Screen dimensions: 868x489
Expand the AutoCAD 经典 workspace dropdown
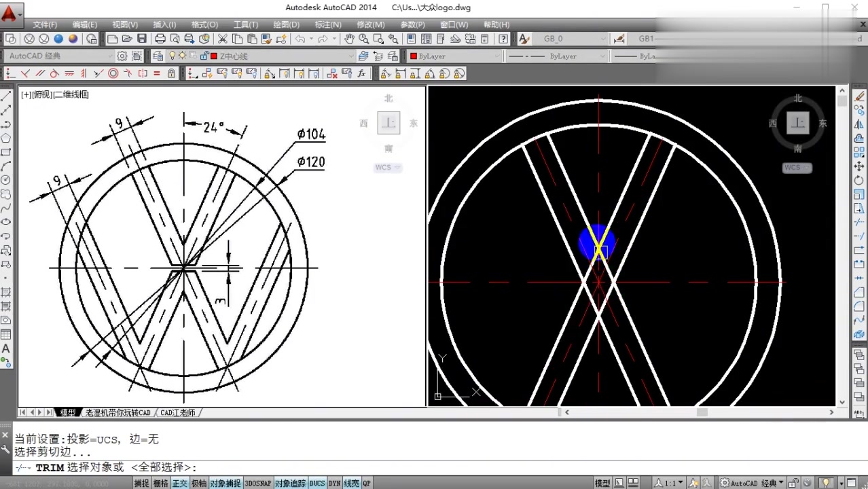112,56
